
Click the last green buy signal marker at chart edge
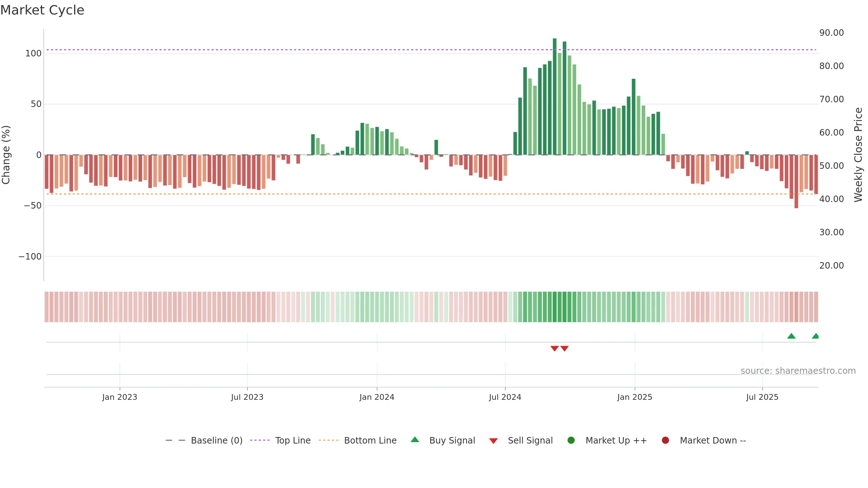pos(816,336)
